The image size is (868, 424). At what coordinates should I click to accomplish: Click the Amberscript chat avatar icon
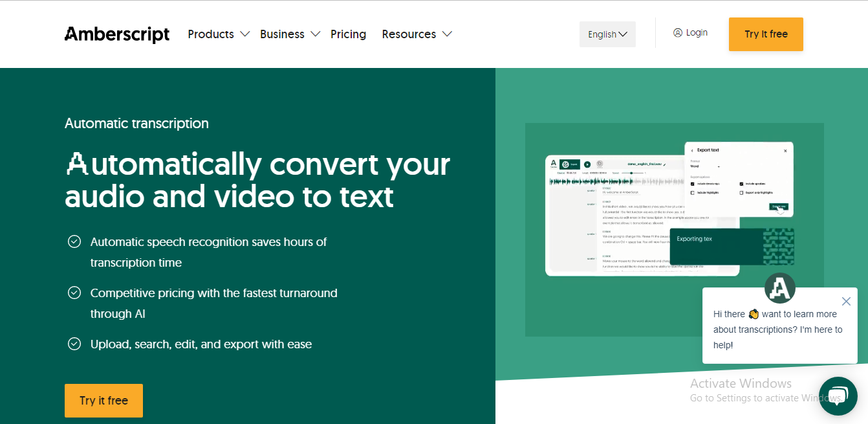(779, 288)
